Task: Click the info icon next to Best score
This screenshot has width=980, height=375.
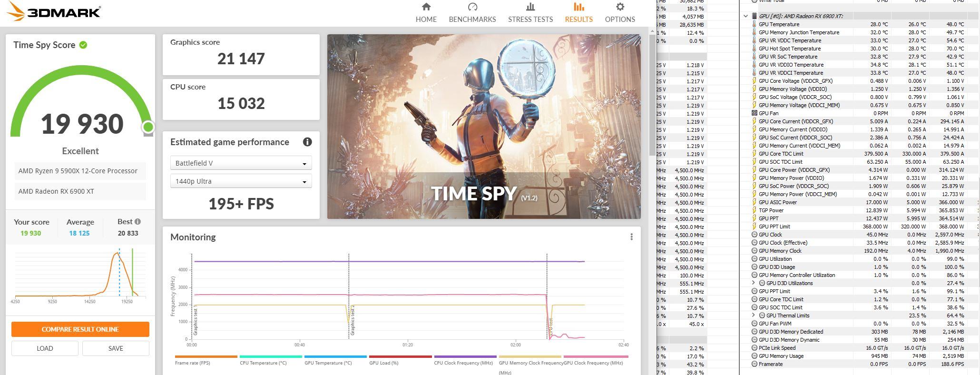Action: tap(137, 221)
